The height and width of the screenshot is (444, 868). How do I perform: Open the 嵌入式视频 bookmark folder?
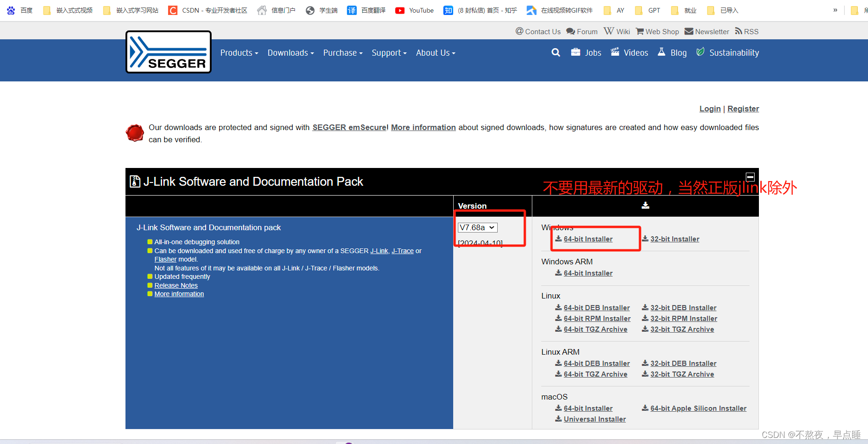[68, 10]
